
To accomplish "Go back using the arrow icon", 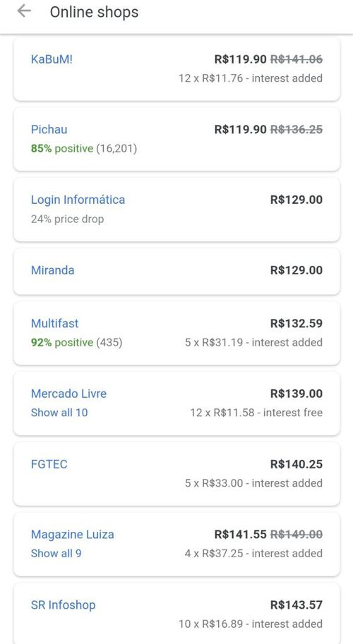I will click(24, 11).
